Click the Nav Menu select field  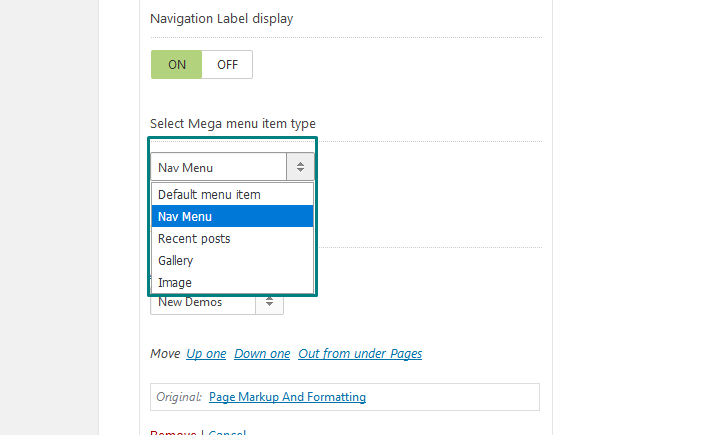[232, 167]
